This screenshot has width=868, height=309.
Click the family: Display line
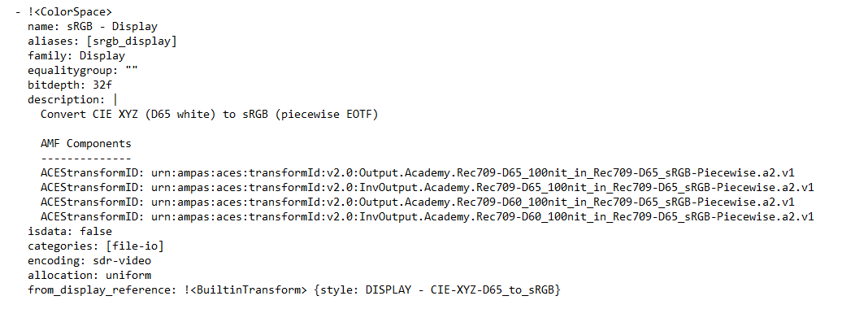click(76, 55)
